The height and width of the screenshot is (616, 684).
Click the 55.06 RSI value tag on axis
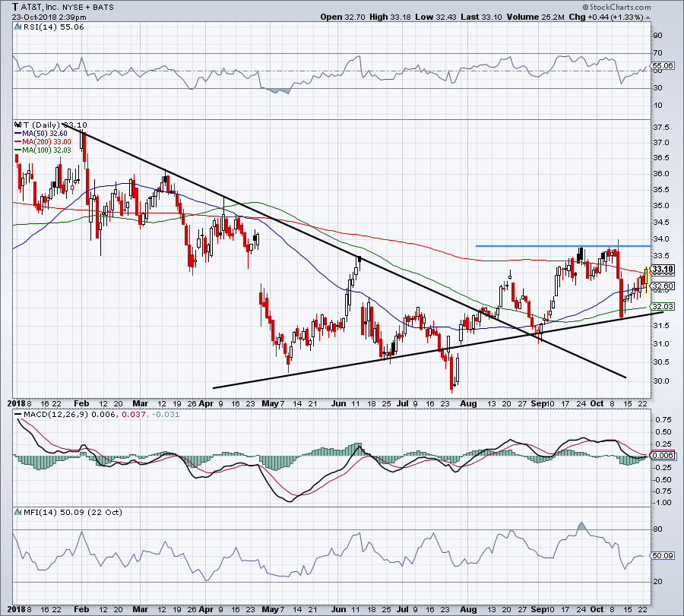tap(663, 66)
